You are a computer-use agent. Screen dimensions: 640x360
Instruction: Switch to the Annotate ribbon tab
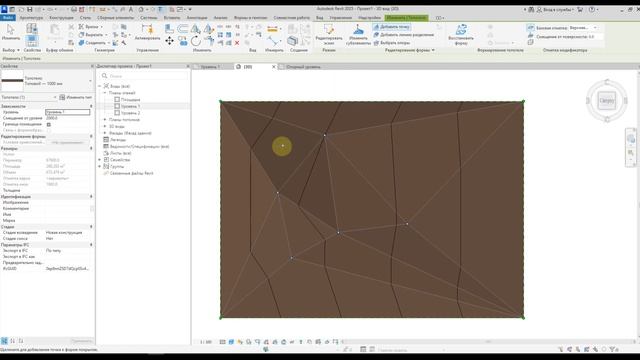(x=197, y=18)
